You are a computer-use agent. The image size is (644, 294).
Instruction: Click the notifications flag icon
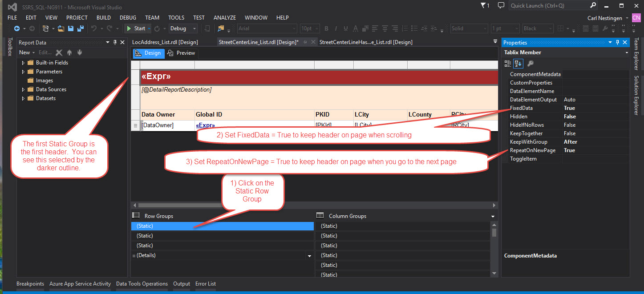click(483, 6)
